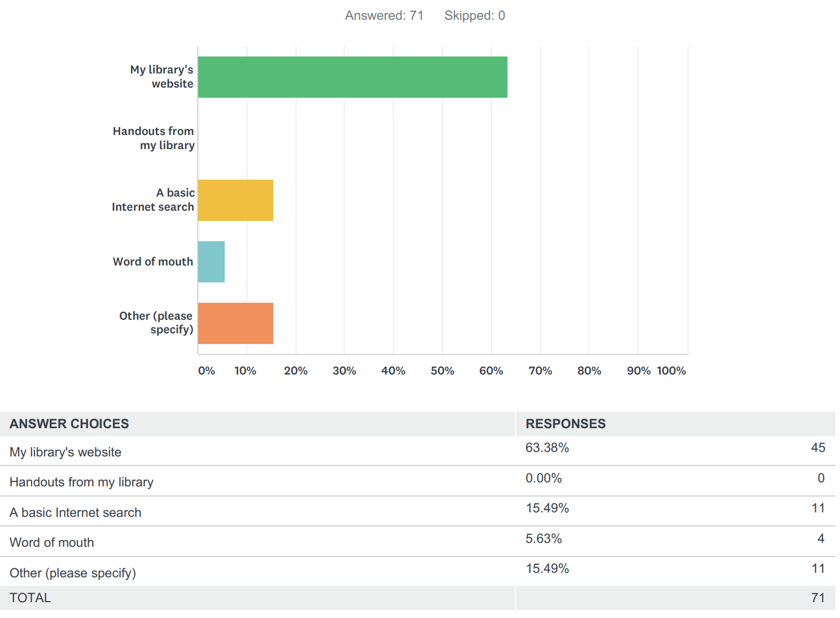Click the RESPONSES column header
The height and width of the screenshot is (618, 840).
tap(565, 424)
